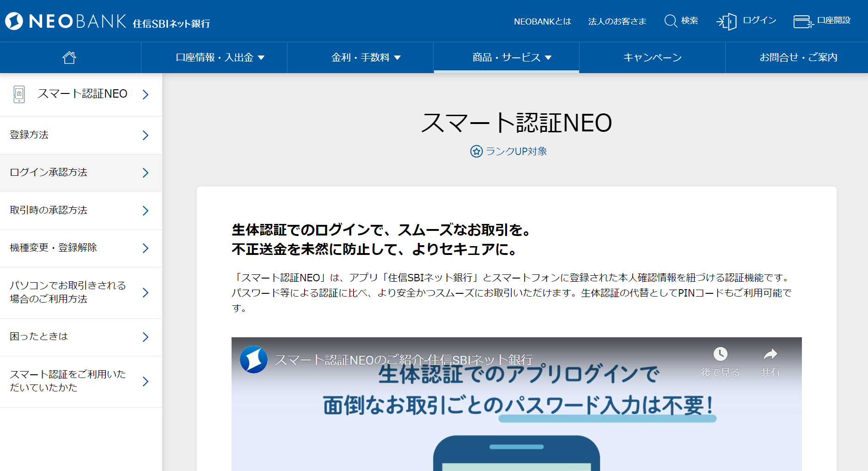Click the account opening card icon
The image size is (868, 471).
pyautogui.click(x=803, y=21)
